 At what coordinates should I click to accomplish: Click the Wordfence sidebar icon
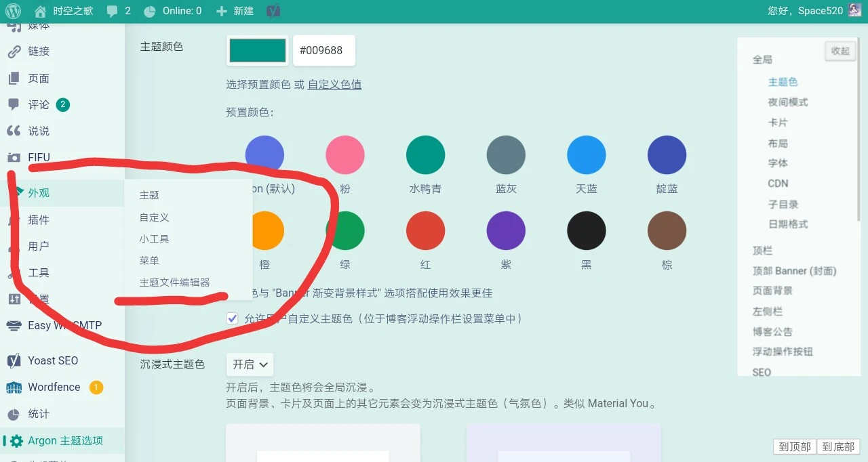click(x=14, y=387)
